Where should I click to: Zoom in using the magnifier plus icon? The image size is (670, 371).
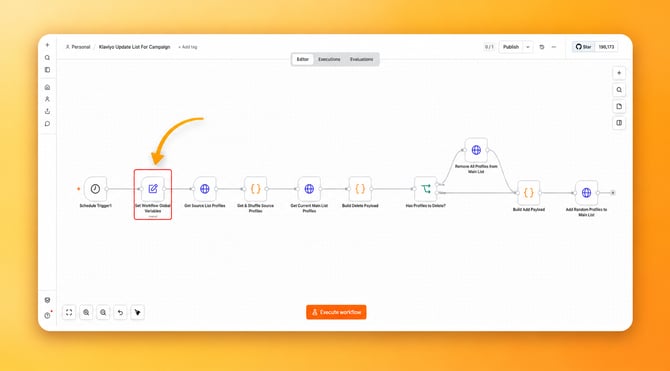click(x=86, y=312)
